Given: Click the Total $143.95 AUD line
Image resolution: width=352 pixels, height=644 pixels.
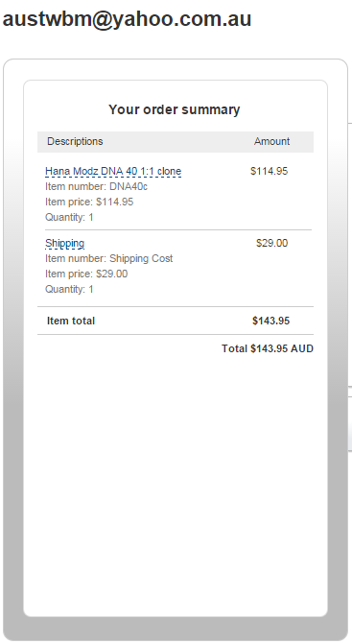Looking at the screenshot, I should coord(268,348).
